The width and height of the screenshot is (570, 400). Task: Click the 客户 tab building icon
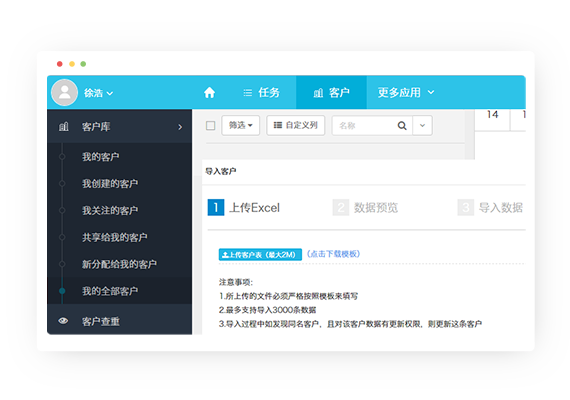coord(318,93)
